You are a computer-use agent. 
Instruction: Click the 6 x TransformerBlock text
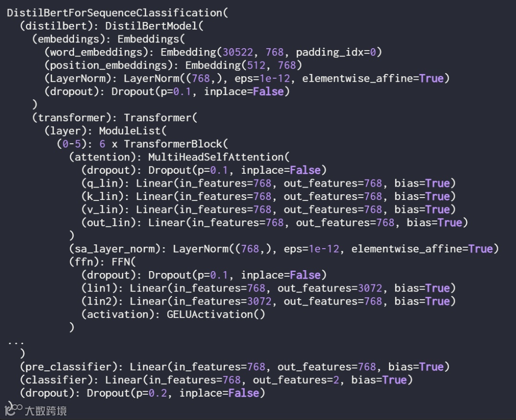click(163, 144)
